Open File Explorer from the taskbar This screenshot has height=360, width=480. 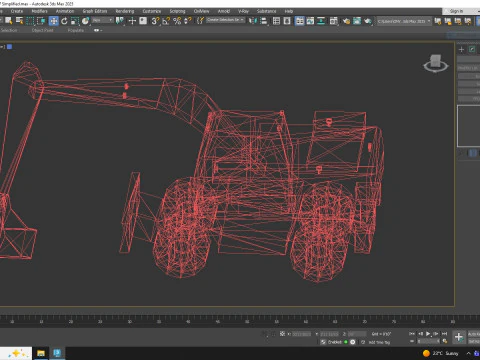coord(41,353)
